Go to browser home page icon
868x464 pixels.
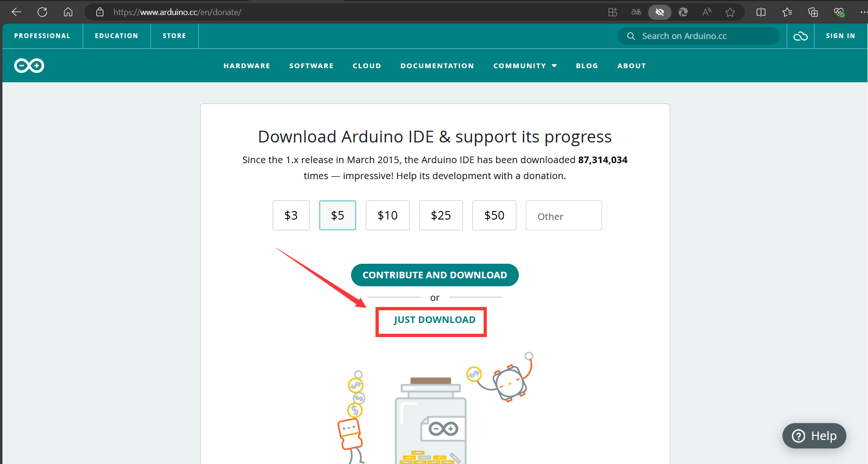68,12
